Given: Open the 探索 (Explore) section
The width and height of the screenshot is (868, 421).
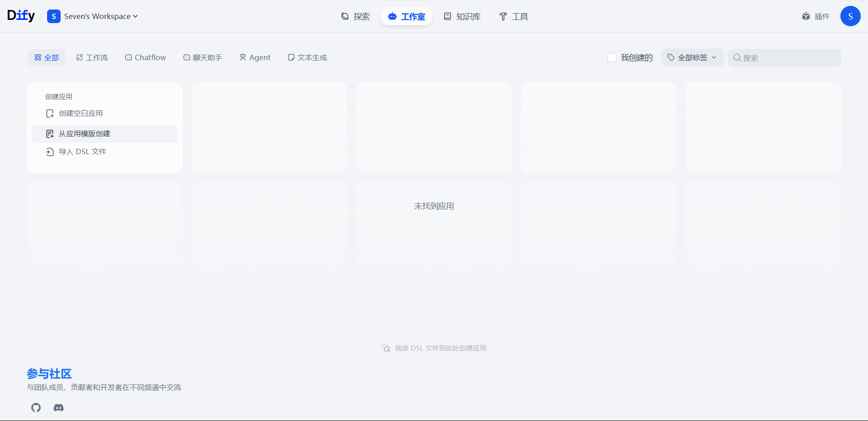Looking at the screenshot, I should (x=356, y=16).
